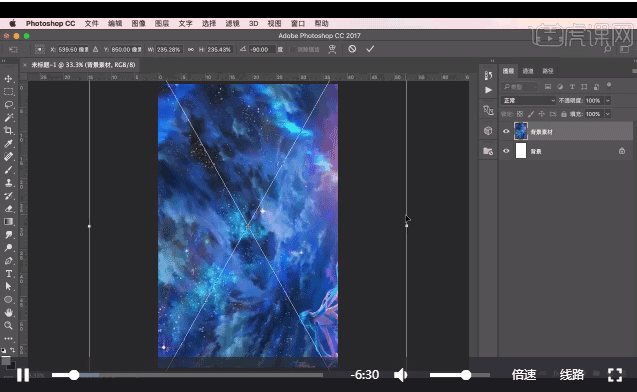Commit the transform with the checkmark
This screenshot has height=392, width=637.
[370, 49]
